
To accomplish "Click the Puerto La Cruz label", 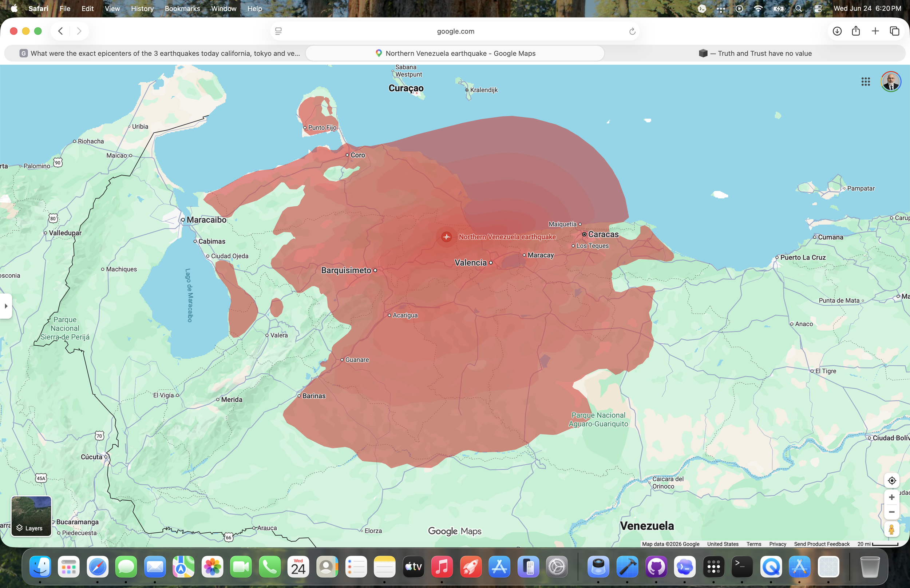I will pyautogui.click(x=803, y=257).
